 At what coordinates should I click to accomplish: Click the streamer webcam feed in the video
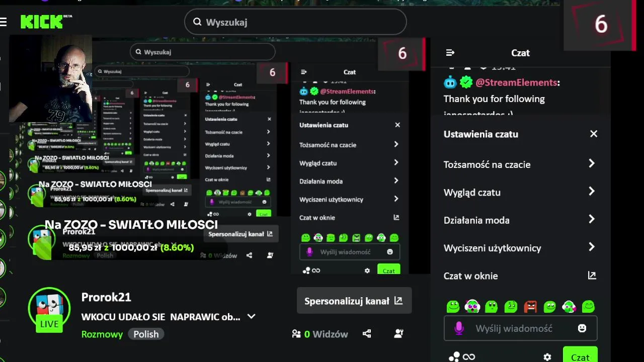(50, 79)
